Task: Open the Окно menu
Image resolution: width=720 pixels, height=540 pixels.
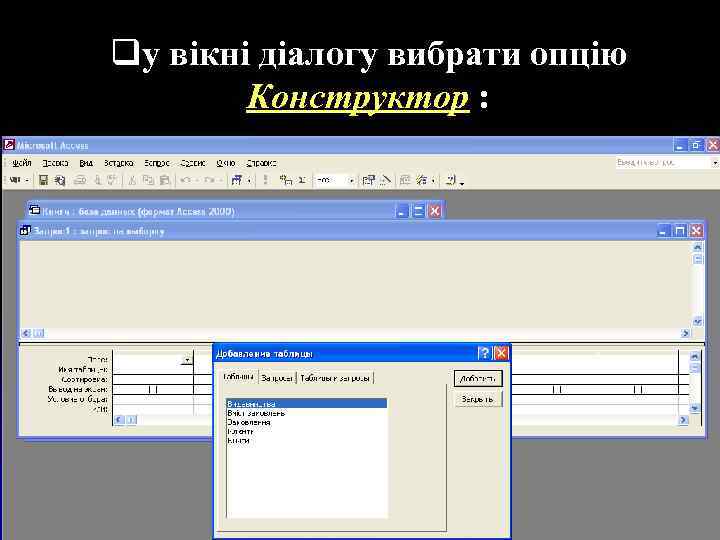Action: point(225,163)
